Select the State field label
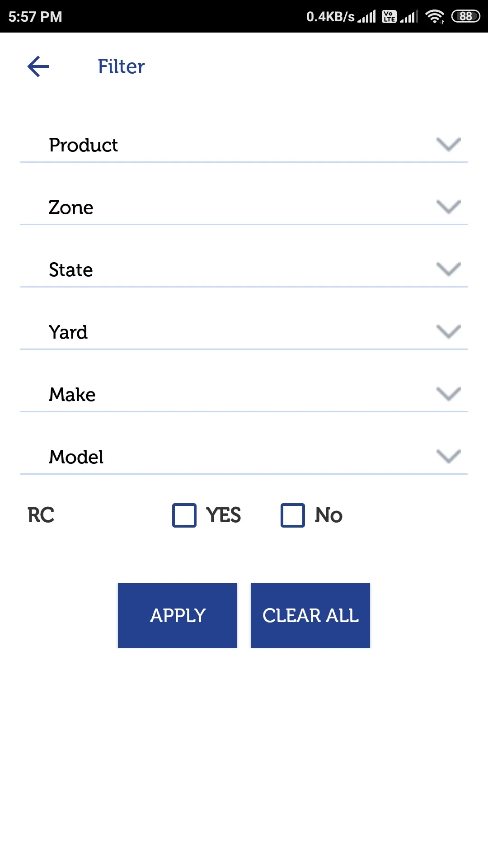Viewport: 488px width, 868px height. [71, 270]
